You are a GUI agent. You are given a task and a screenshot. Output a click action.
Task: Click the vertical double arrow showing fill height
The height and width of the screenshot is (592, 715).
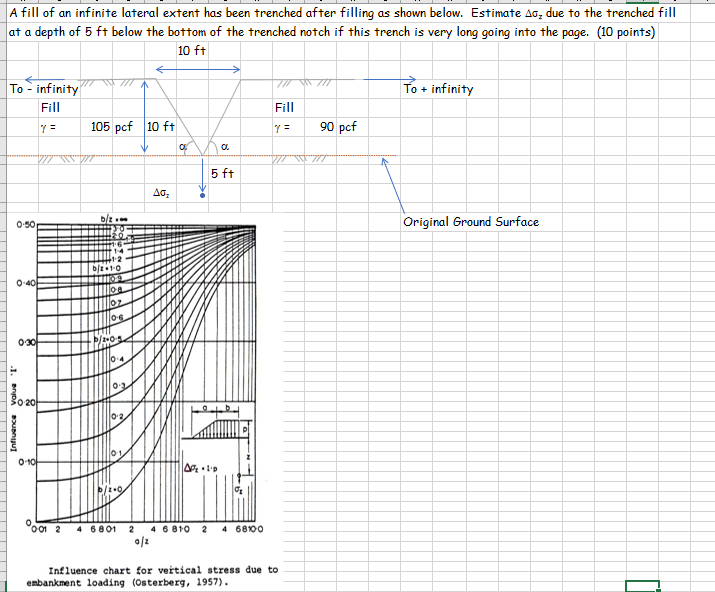click(x=145, y=116)
